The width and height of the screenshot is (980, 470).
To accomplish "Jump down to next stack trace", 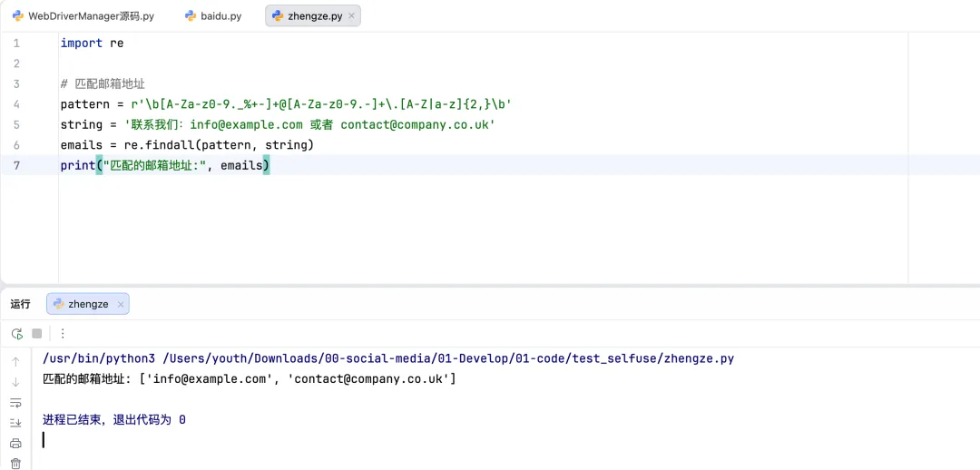I will click(x=16, y=382).
